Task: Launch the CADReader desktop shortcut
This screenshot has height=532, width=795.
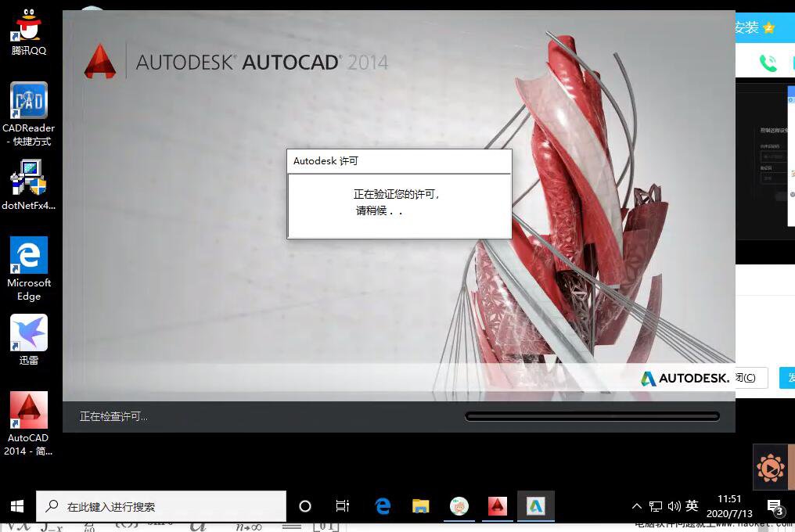Action: (x=28, y=114)
